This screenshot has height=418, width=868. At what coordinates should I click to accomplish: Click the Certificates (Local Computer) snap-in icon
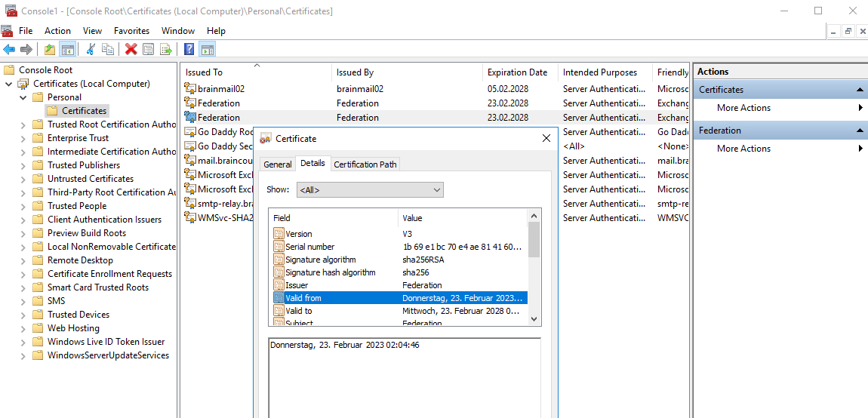tap(24, 84)
